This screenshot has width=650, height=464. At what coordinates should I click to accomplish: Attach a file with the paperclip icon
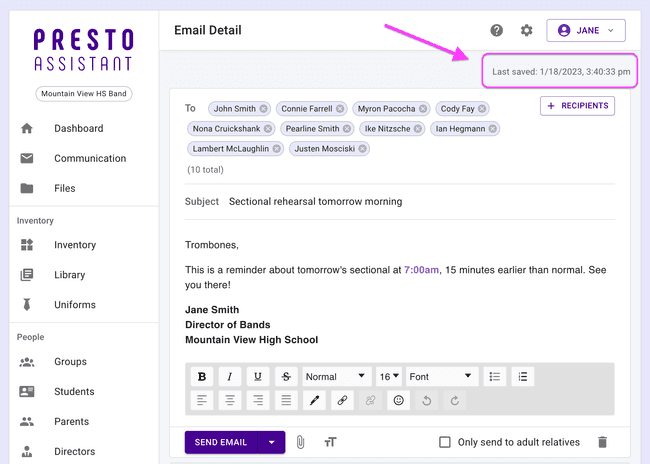(300, 442)
